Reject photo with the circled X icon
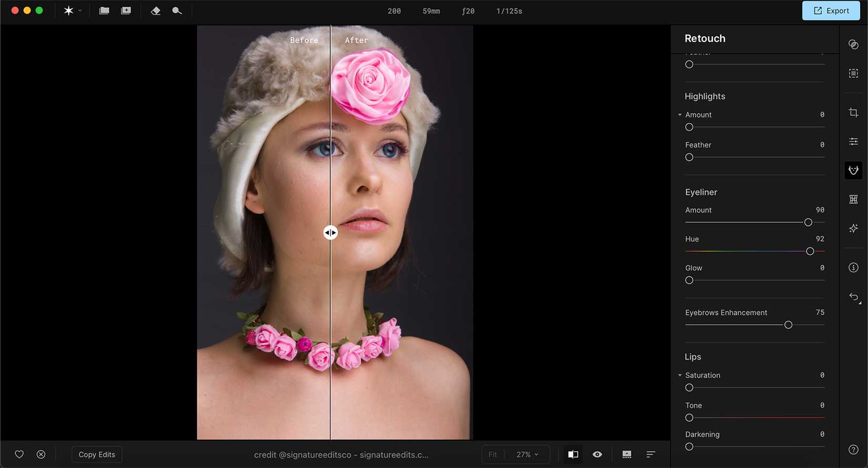Viewport: 868px width, 468px height. click(41, 454)
